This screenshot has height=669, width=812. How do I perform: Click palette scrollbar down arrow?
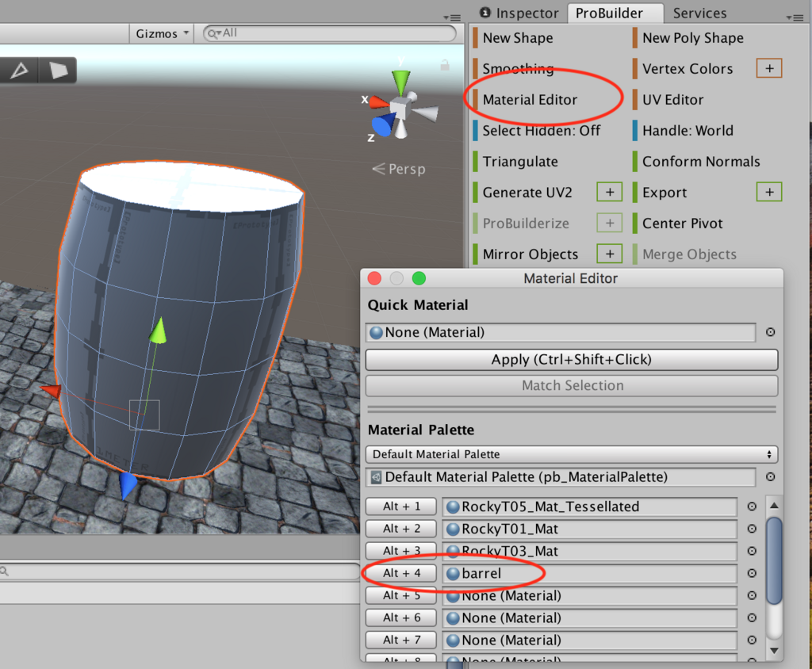[774, 650]
